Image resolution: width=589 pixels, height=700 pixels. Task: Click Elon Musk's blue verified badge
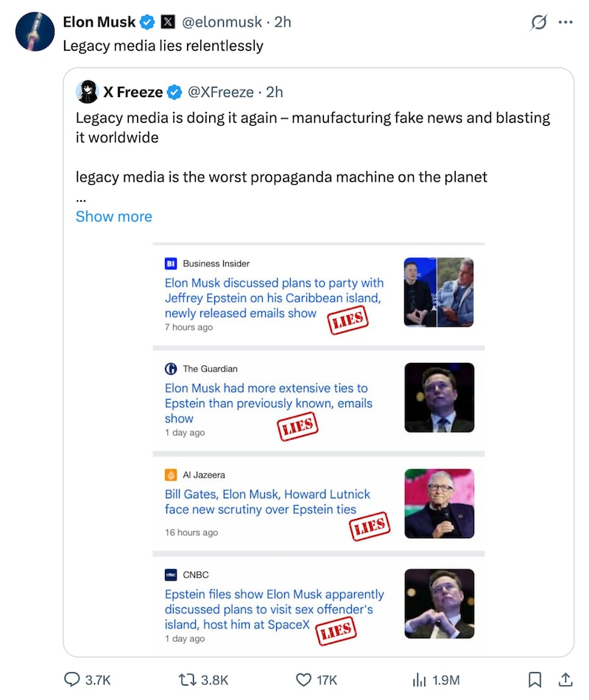pos(147,21)
